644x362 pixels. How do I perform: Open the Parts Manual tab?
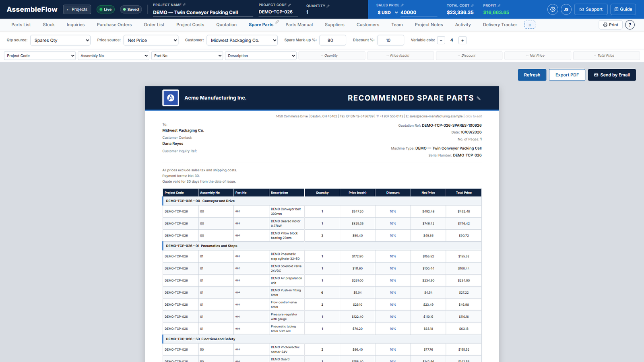pyautogui.click(x=299, y=25)
